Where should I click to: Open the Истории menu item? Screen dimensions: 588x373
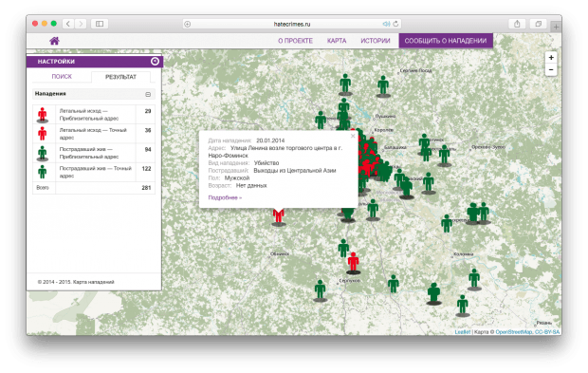click(375, 41)
